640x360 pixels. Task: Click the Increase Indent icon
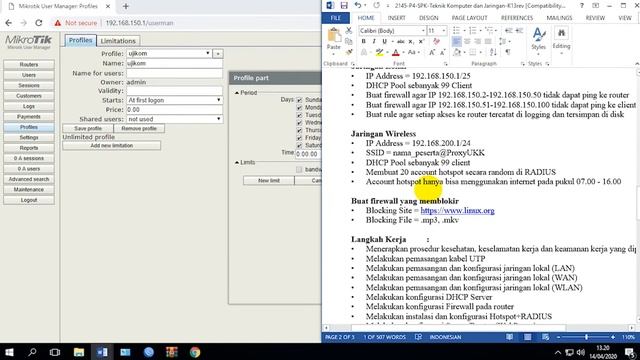tap(519, 31)
